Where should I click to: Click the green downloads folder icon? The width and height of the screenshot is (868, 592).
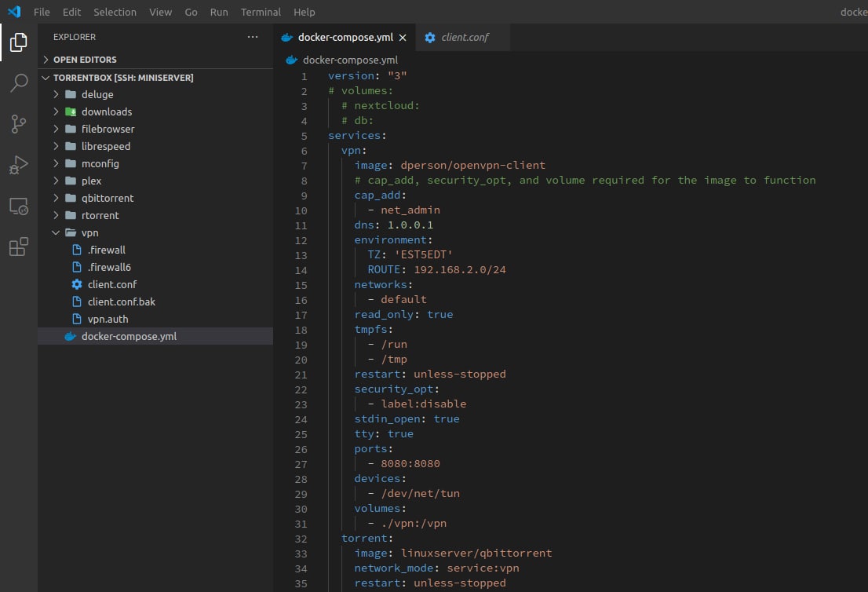click(x=71, y=111)
